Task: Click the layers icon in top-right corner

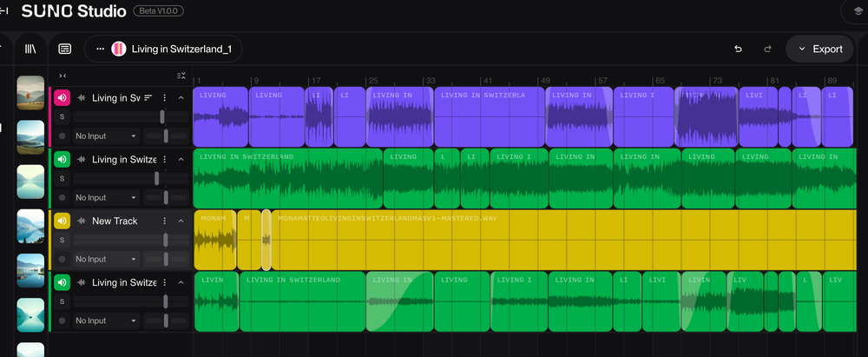Action: pos(857,10)
